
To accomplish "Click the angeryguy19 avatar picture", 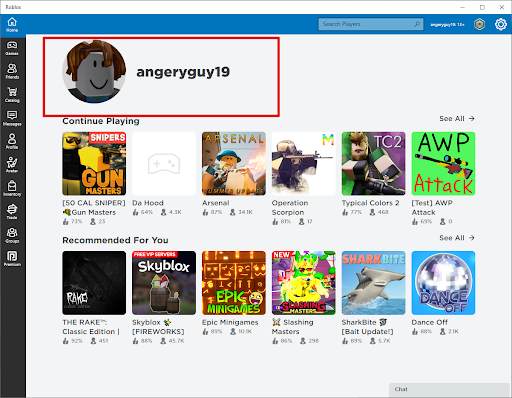I will coord(94,72).
